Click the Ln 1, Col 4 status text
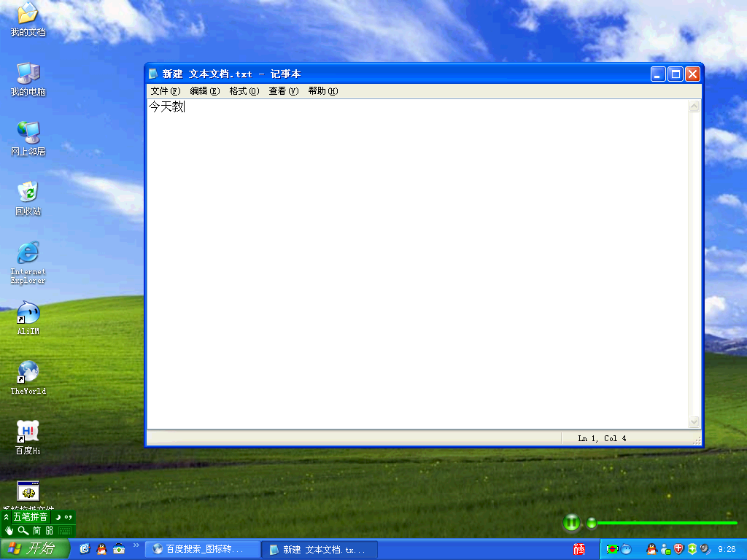 coord(602,438)
